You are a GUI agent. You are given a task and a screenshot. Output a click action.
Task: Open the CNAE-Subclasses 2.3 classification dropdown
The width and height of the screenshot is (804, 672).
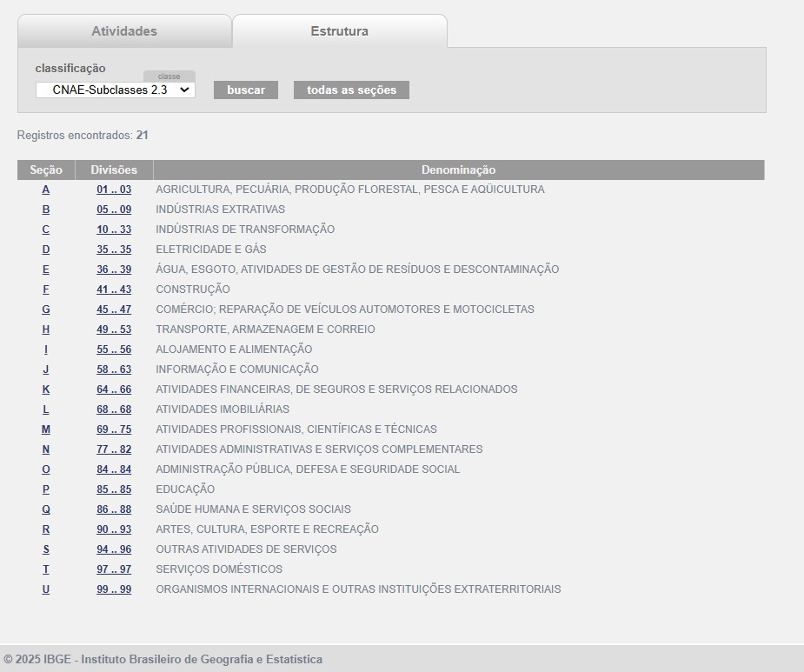click(115, 90)
